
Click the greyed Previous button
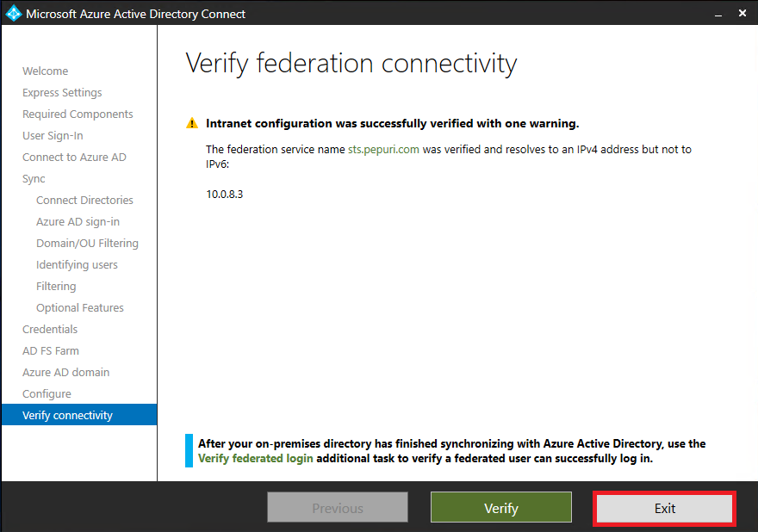tap(338, 507)
